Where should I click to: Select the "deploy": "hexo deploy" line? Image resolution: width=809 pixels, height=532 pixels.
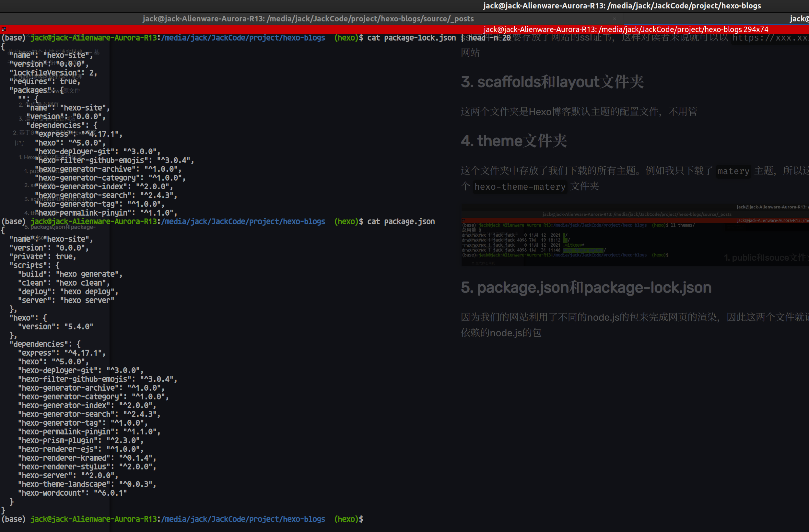[68, 292]
